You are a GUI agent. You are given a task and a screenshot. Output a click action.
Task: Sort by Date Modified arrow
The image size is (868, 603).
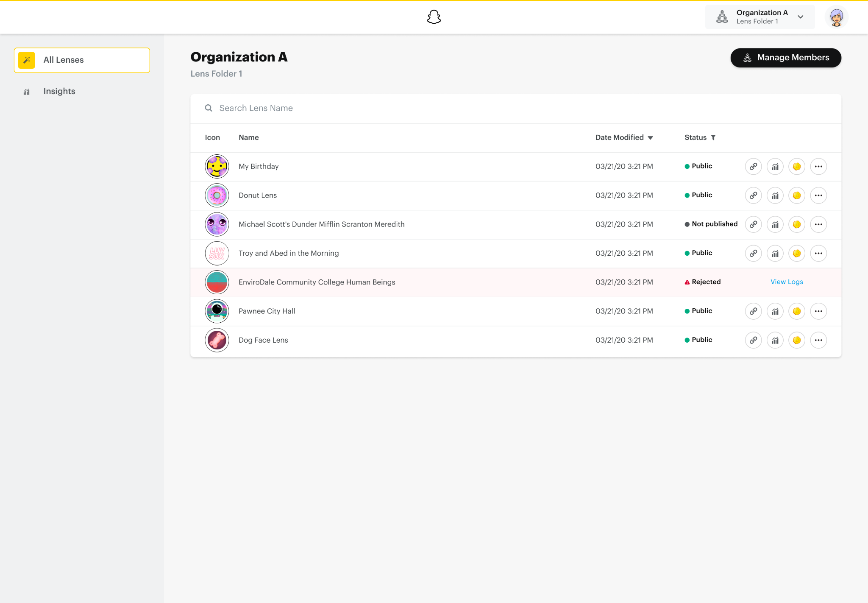click(650, 138)
